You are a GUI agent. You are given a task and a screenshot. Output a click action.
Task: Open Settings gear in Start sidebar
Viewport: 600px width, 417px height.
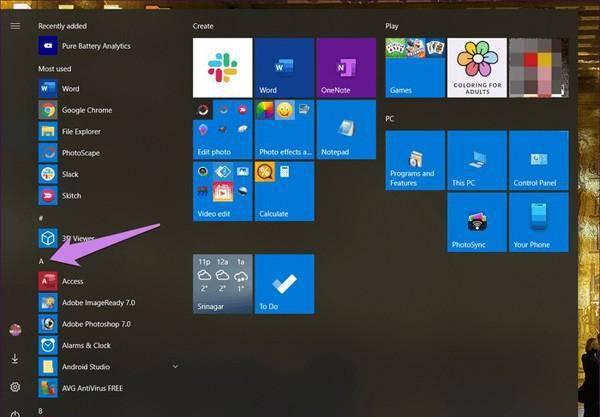tap(15, 387)
